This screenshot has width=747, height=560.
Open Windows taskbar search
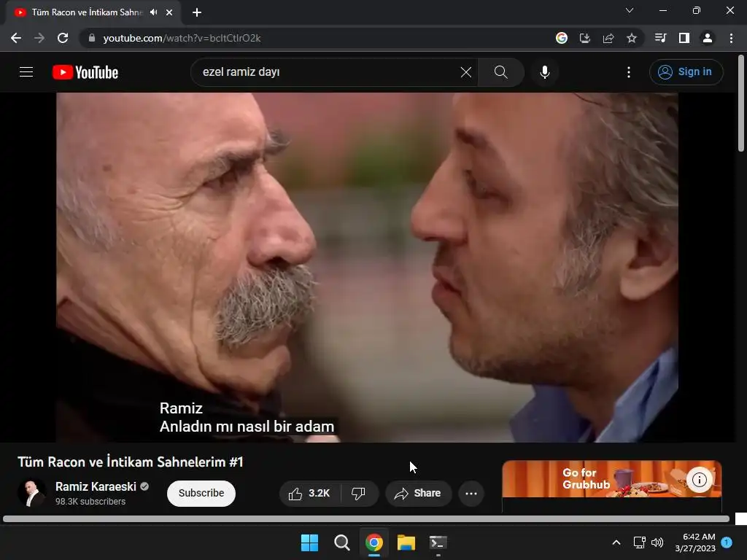pyautogui.click(x=342, y=542)
